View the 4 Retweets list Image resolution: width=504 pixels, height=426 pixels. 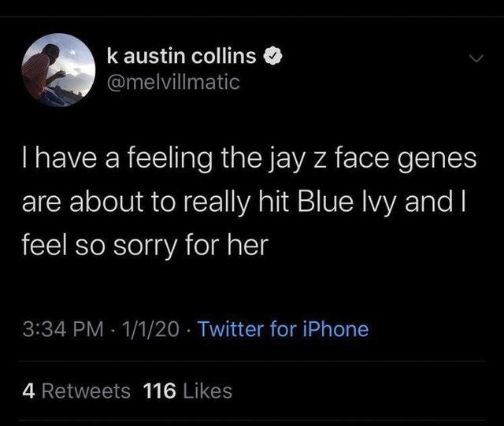click(x=76, y=391)
